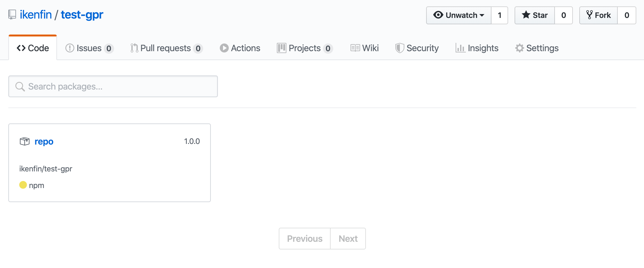Image resolution: width=644 pixels, height=268 pixels.
Task: View the watchers count next to Unwatch
Action: [x=500, y=15]
